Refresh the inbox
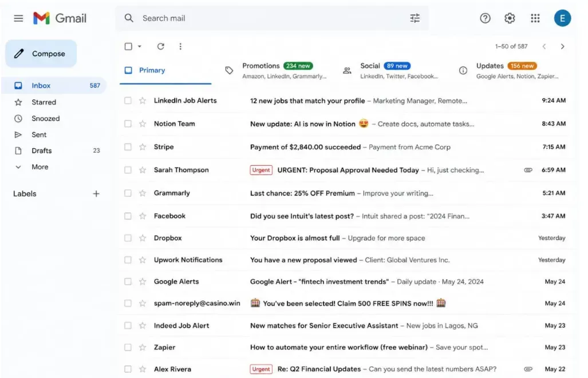 [160, 46]
